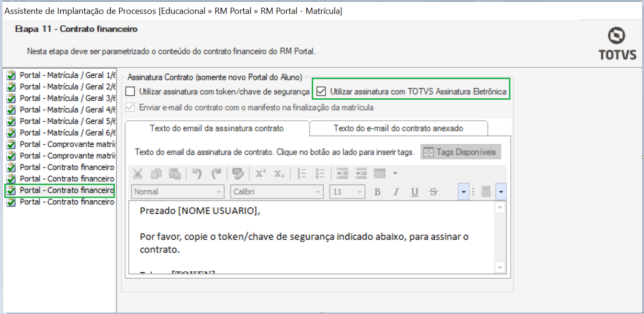Viewport: 644px width, 314px height.
Task: Click the 'Prezado [NOME USUARIO],' line
Action: click(200, 211)
